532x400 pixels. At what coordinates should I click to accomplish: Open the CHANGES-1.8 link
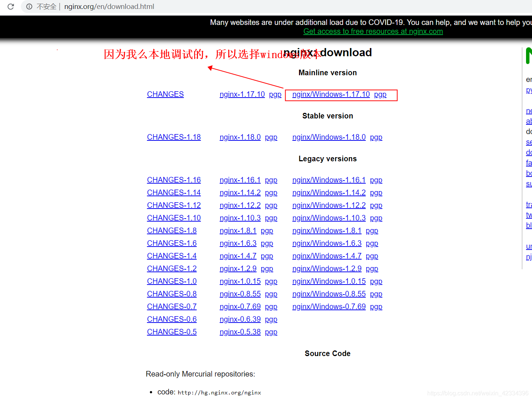[x=171, y=231]
